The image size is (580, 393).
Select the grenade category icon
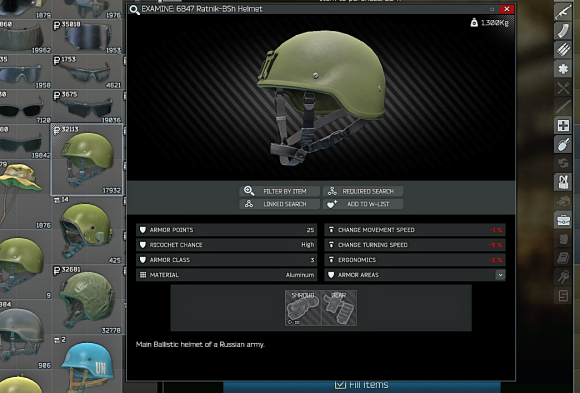tap(563, 144)
